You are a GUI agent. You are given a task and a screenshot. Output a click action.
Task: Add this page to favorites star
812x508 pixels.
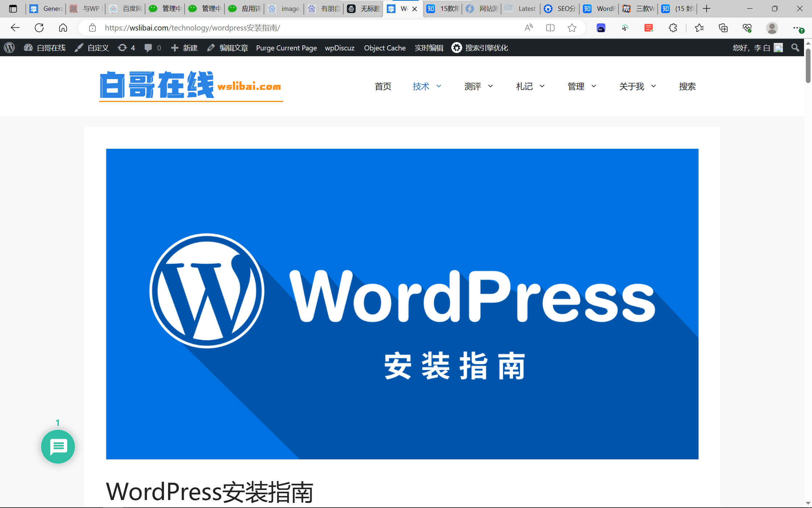coord(572,28)
